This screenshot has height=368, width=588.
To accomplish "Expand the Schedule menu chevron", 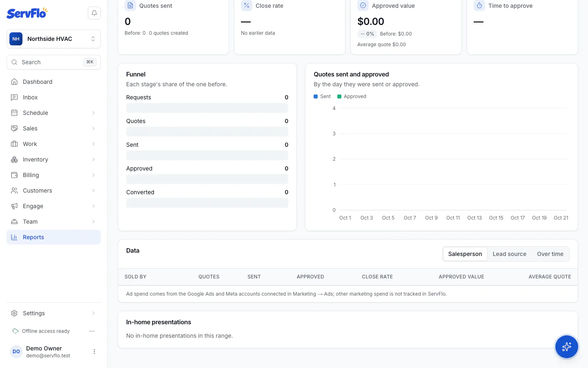I will click(94, 113).
